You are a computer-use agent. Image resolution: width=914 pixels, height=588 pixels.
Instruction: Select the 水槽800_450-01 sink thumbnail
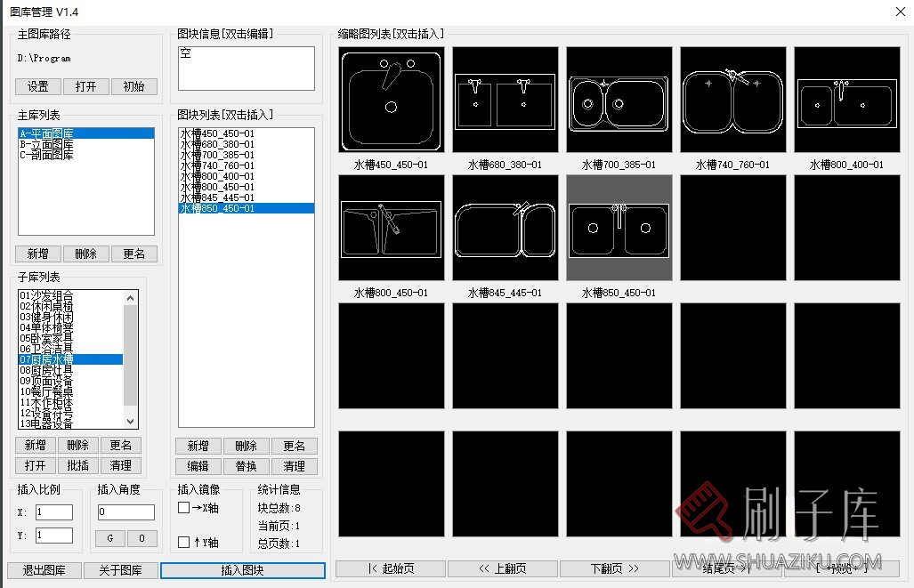pos(390,227)
